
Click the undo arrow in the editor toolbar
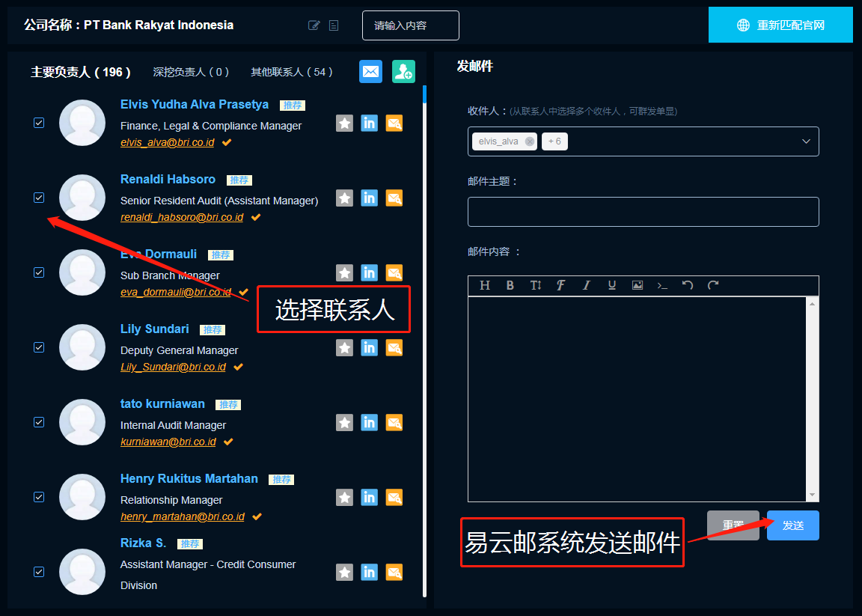(x=688, y=285)
